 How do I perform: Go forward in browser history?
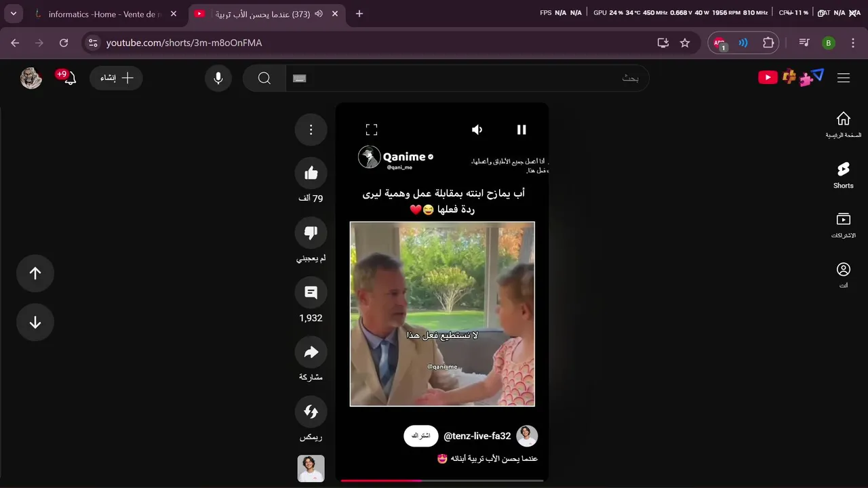(39, 43)
